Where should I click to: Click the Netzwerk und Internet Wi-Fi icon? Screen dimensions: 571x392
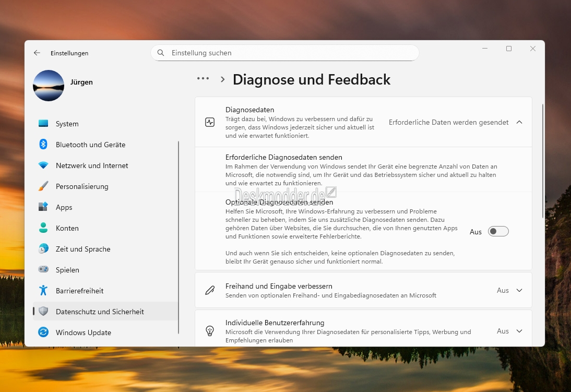click(44, 165)
